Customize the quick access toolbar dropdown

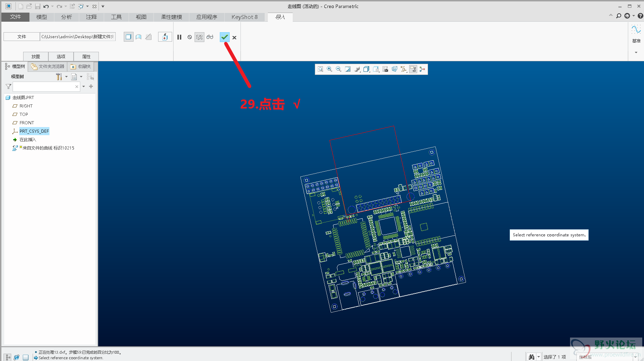click(x=103, y=6)
